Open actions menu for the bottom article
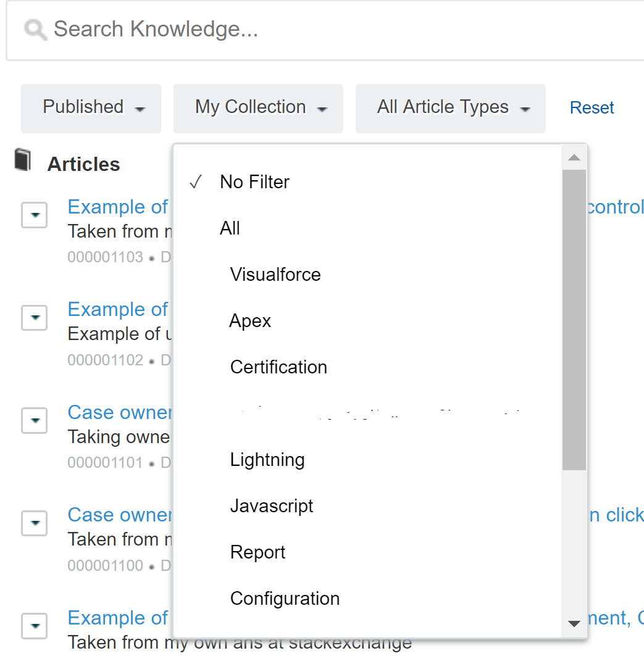The height and width of the screenshot is (656, 644). (34, 626)
